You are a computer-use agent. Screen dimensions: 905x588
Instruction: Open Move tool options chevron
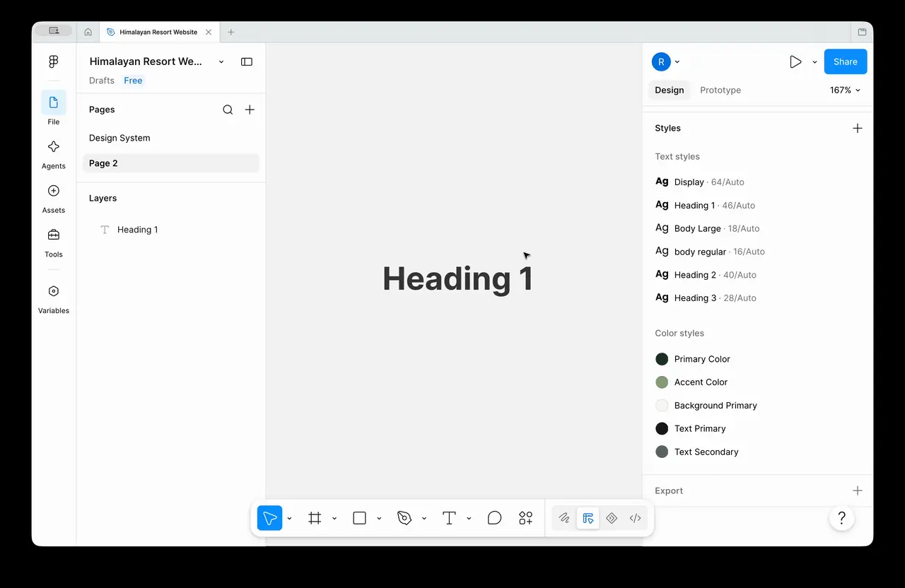[289, 518]
